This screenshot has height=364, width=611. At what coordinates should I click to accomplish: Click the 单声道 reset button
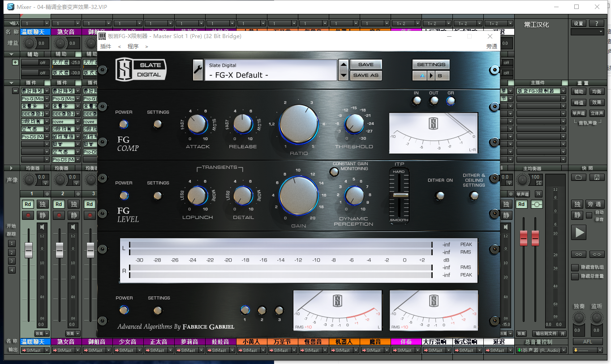tap(579, 113)
